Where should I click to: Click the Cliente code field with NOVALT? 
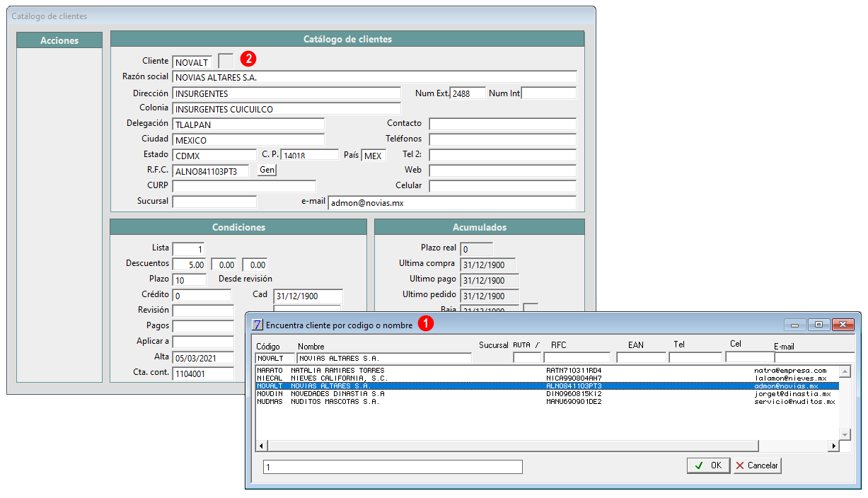coord(192,62)
